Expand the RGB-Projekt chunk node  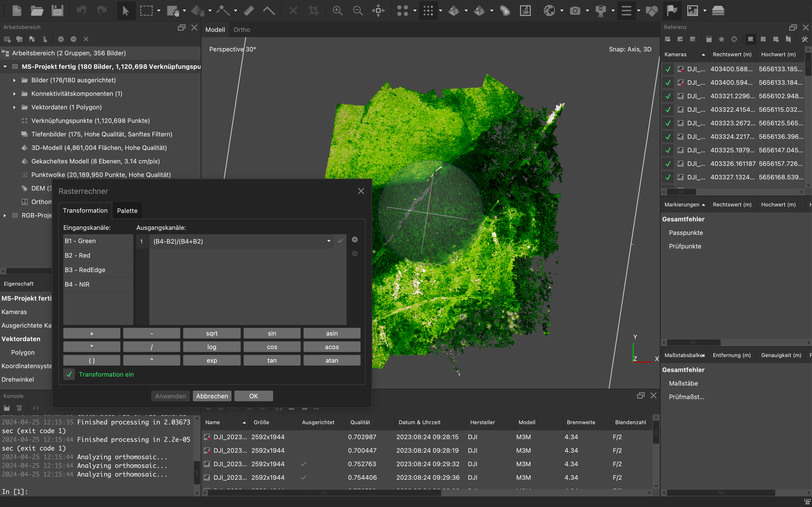point(5,215)
